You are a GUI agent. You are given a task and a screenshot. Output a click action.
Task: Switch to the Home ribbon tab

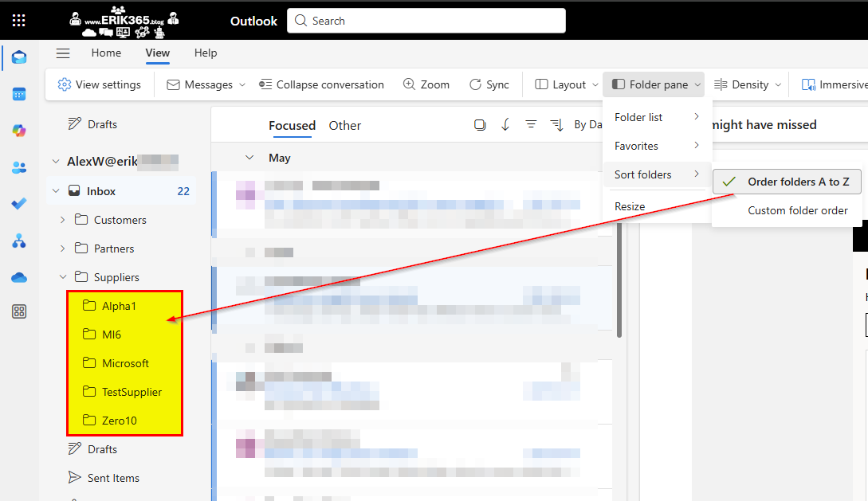click(106, 53)
